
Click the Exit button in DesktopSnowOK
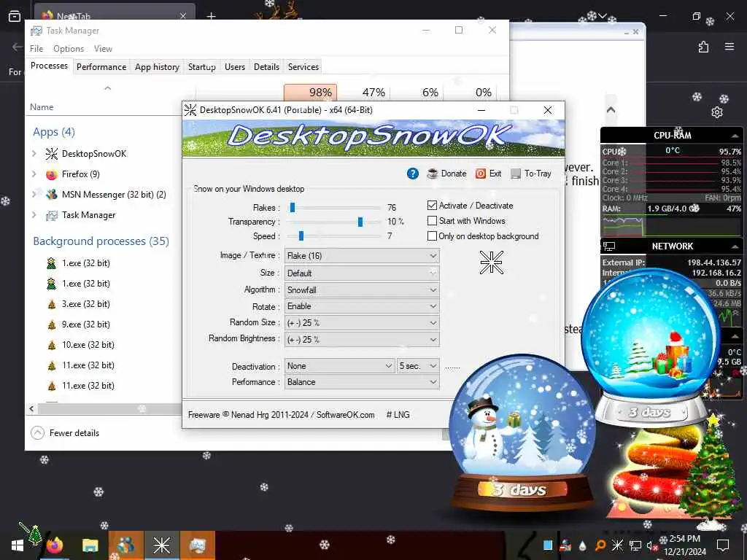click(488, 174)
